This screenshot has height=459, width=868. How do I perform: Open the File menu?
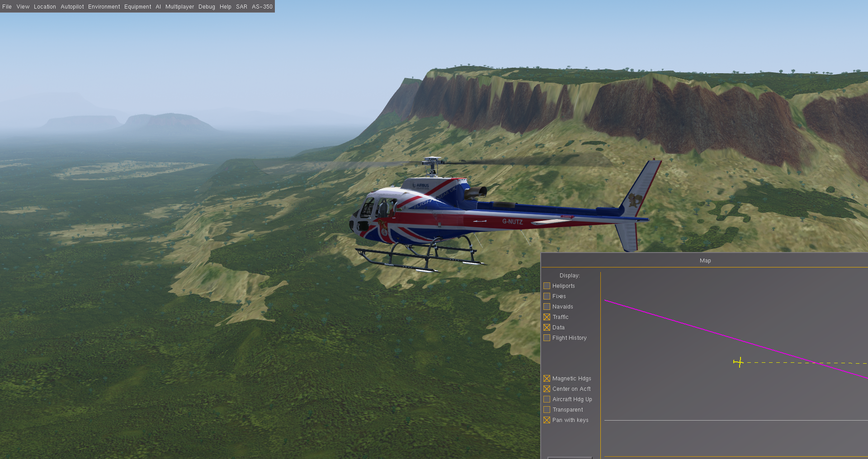coord(7,7)
